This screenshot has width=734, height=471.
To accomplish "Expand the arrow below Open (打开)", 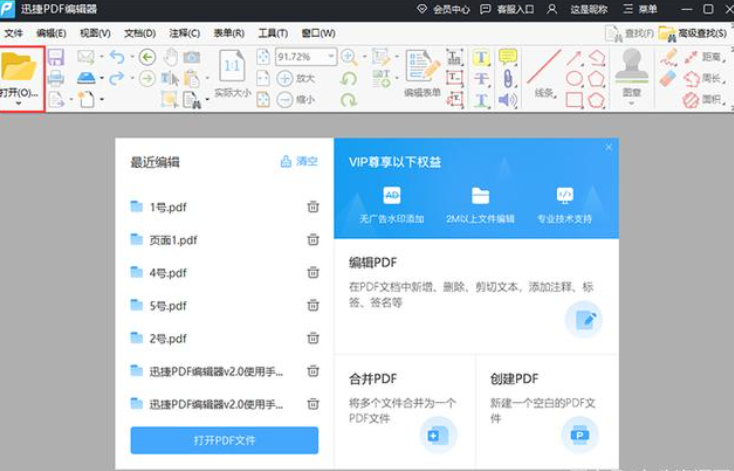I will tap(19, 103).
